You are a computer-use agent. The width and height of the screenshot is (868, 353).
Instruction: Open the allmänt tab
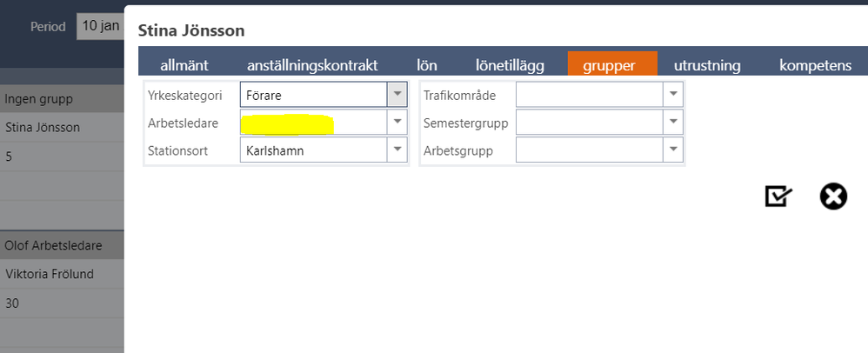(184, 65)
